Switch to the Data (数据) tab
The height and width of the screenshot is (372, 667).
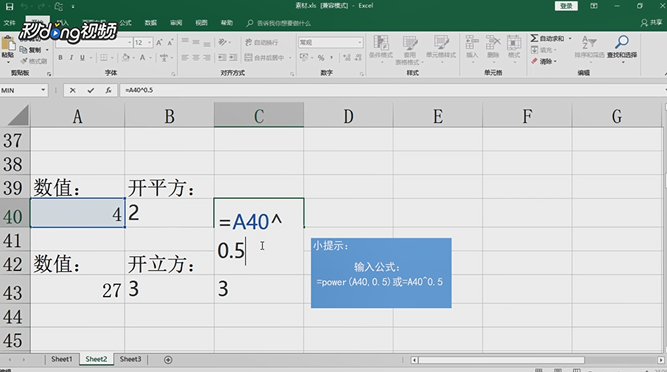pos(151,23)
